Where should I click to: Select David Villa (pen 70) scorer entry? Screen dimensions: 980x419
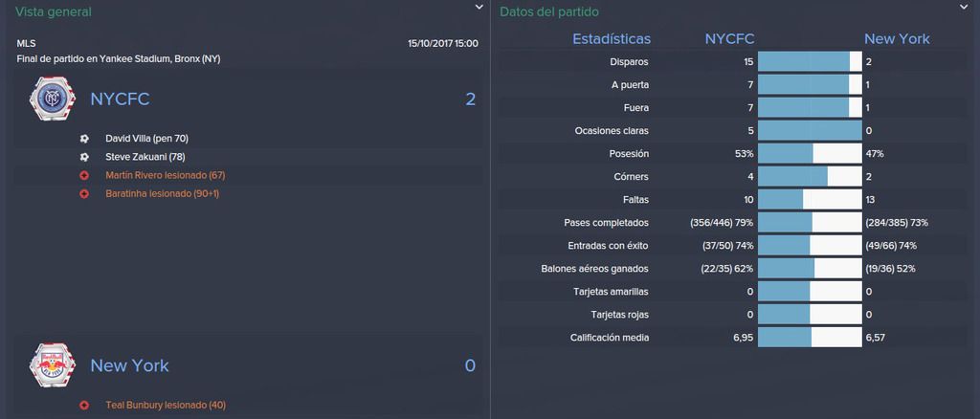pyautogui.click(x=146, y=139)
